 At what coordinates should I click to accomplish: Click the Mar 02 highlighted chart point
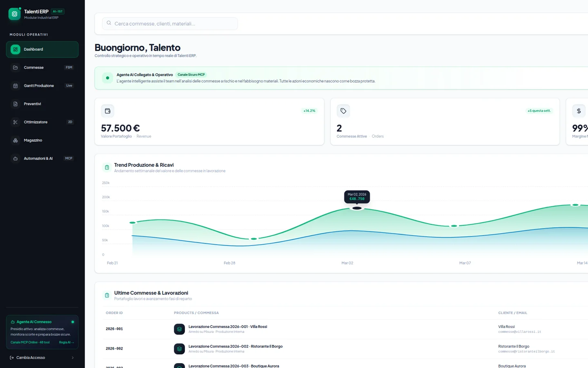357,208
